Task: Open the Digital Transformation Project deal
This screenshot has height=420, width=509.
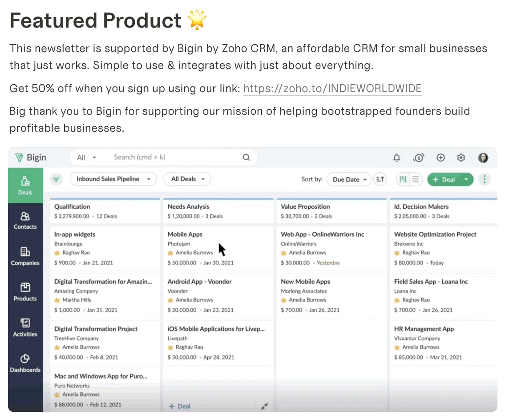Action: pos(105,343)
